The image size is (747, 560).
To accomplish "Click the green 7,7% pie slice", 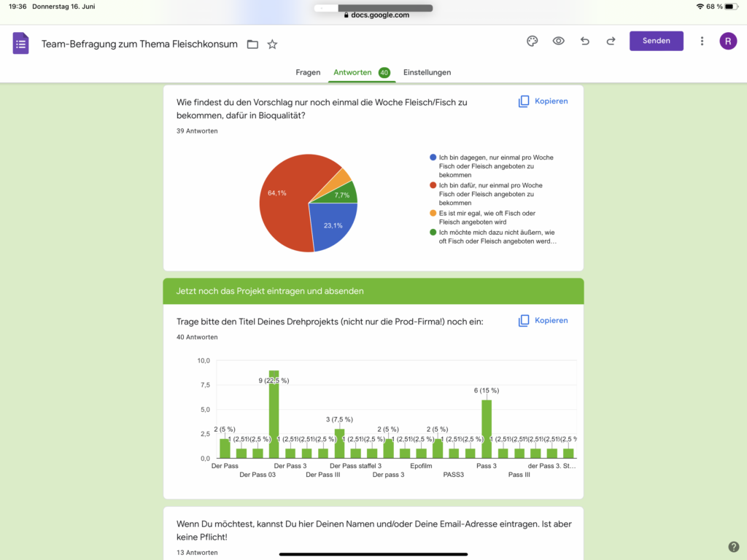I will (x=343, y=195).
